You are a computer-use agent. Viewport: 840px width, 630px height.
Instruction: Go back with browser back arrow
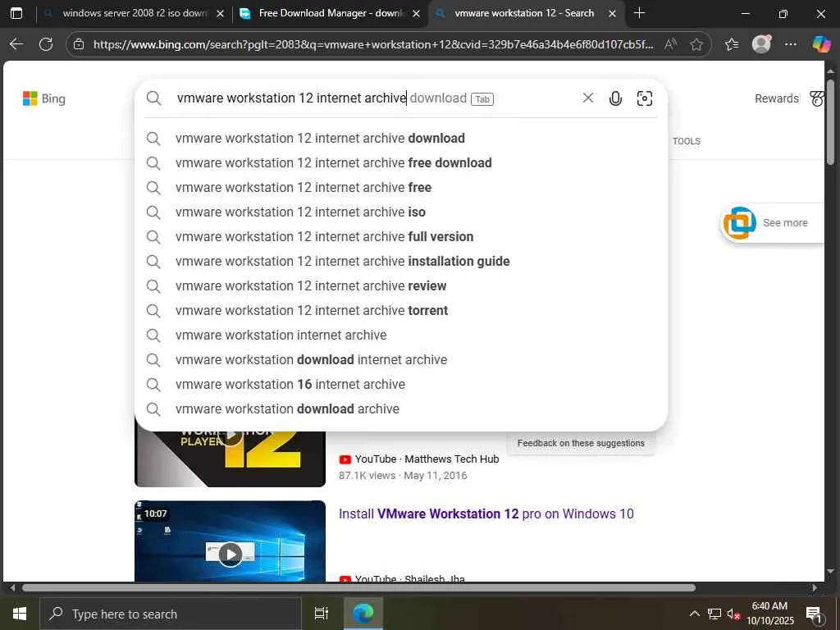coord(16,44)
